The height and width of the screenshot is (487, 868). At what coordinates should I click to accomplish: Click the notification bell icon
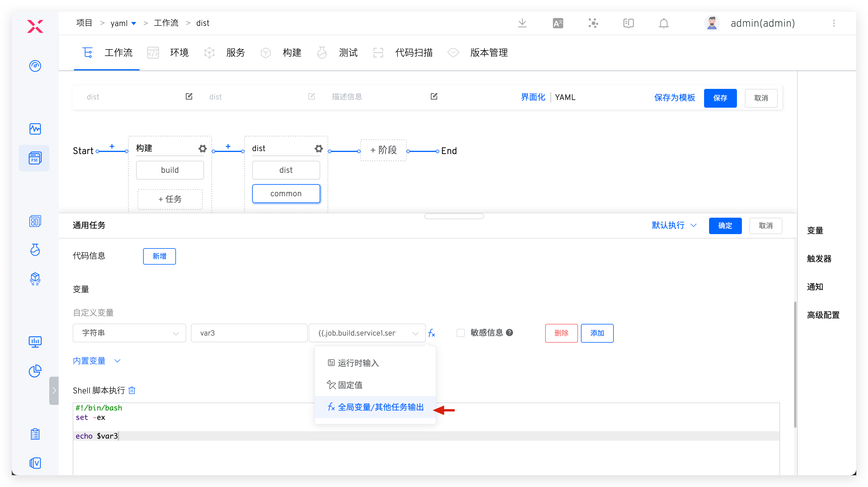click(664, 23)
